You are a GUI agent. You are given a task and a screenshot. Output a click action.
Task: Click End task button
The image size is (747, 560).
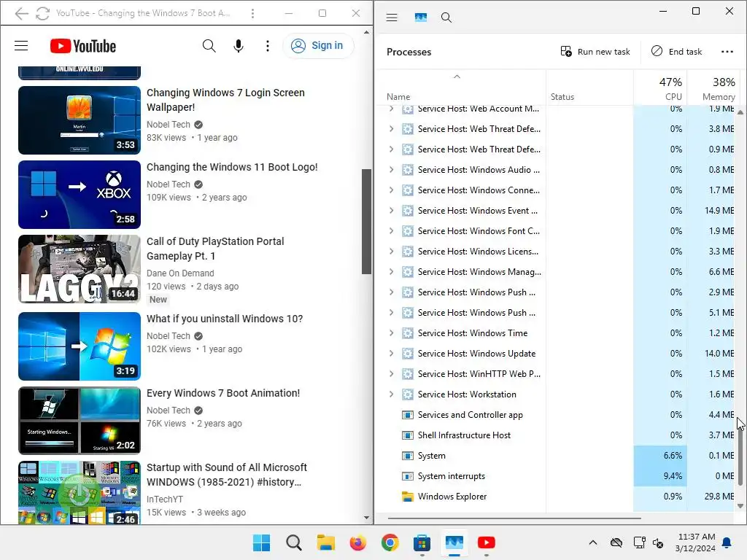(676, 52)
